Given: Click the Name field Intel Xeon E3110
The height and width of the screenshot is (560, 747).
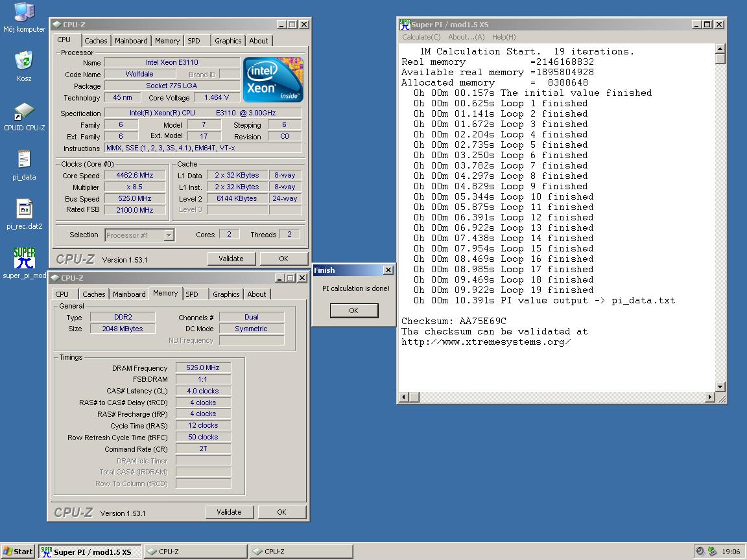Looking at the screenshot, I should [172, 62].
